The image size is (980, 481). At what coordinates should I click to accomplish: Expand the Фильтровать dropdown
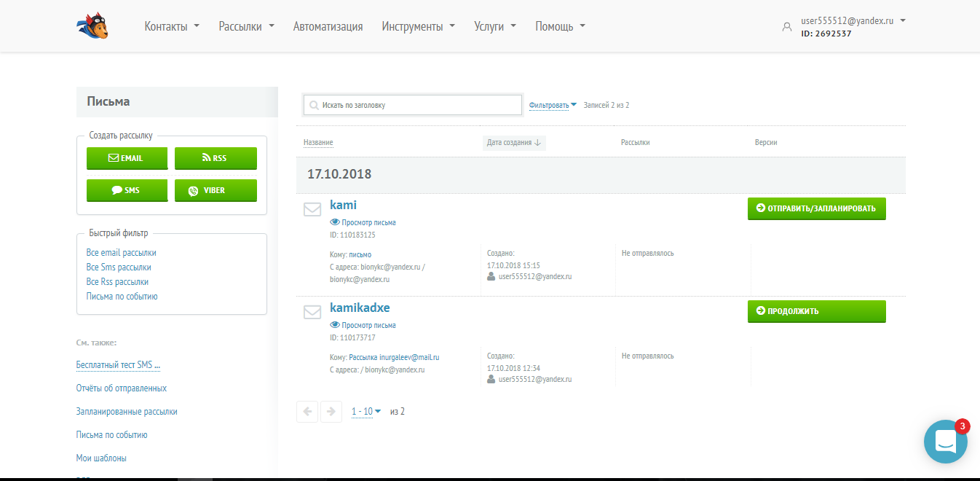coord(553,105)
